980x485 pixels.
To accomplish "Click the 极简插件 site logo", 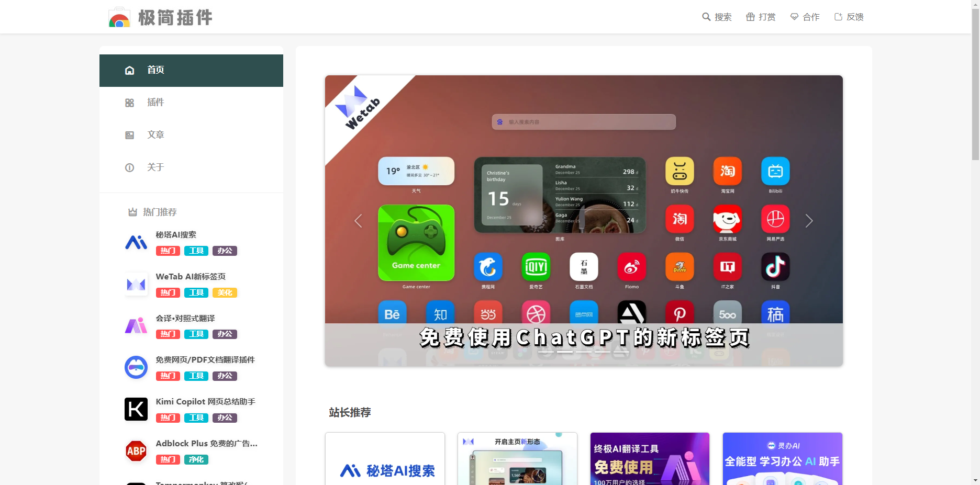I will 160,17.
